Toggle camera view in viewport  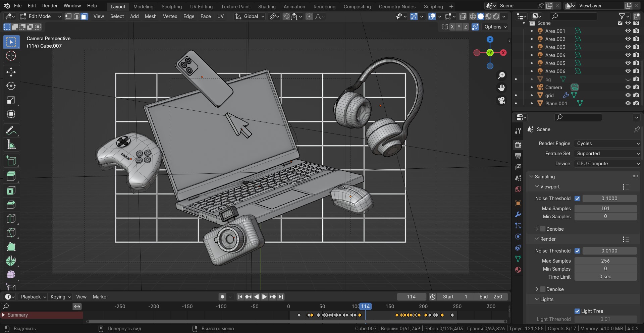tap(501, 100)
